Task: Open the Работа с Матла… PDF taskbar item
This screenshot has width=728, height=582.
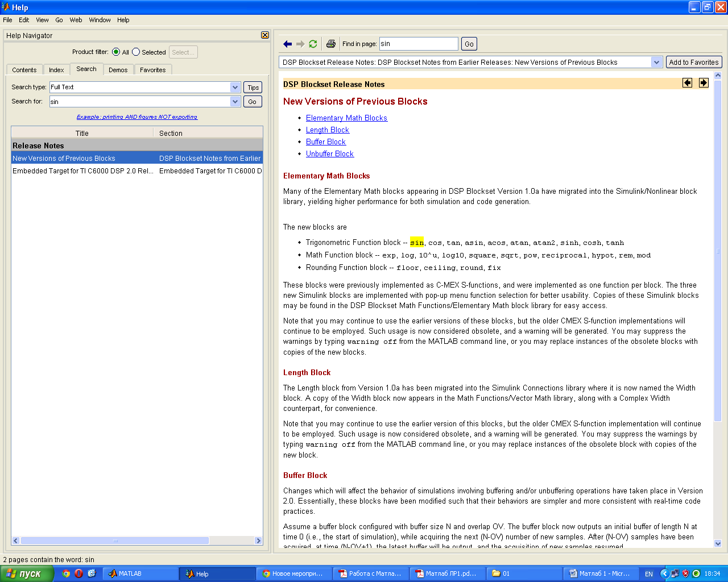Action: pos(371,573)
